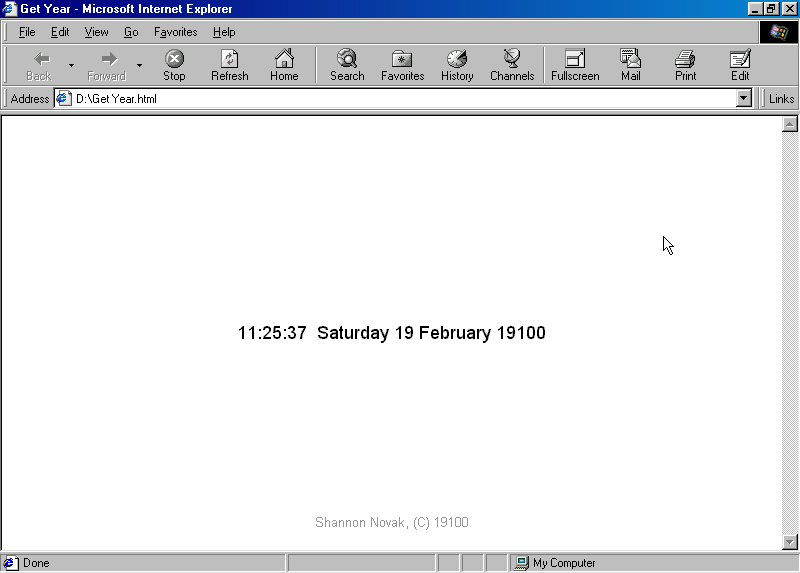Click the Back toolbar button
This screenshot has height=573, width=800.
pos(39,66)
